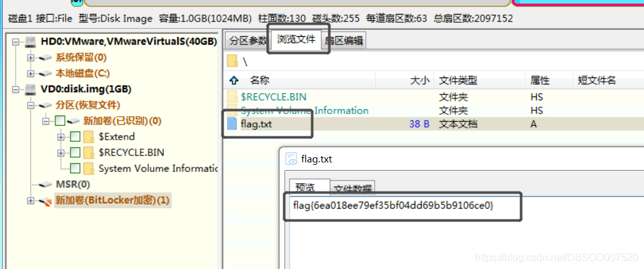This screenshot has height=269, width=644.
Task: Click the MSR(0) drive icon
Action: click(x=45, y=185)
